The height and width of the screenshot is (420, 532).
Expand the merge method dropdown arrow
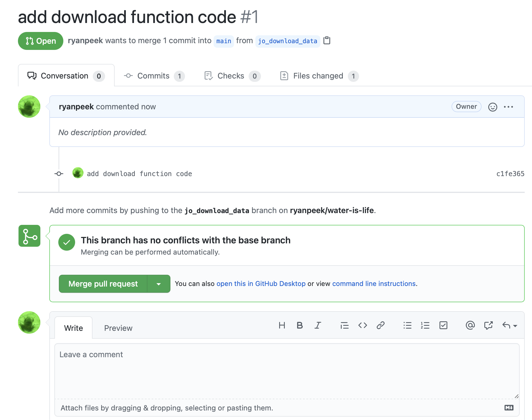point(159,284)
